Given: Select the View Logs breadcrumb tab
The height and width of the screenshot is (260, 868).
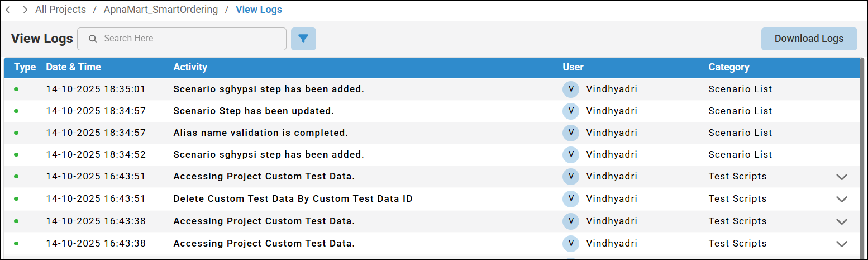Looking at the screenshot, I should (x=259, y=10).
